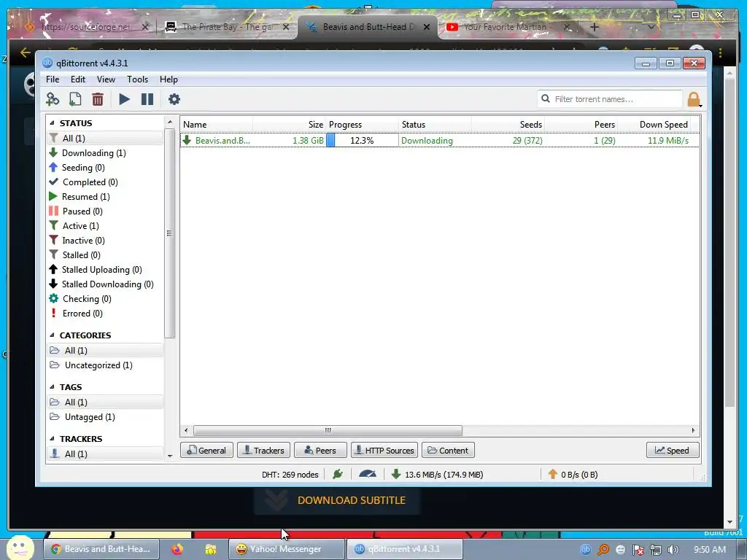747x560 pixels.
Task: Select the Seeding (0) status filter
Action: 83,168
